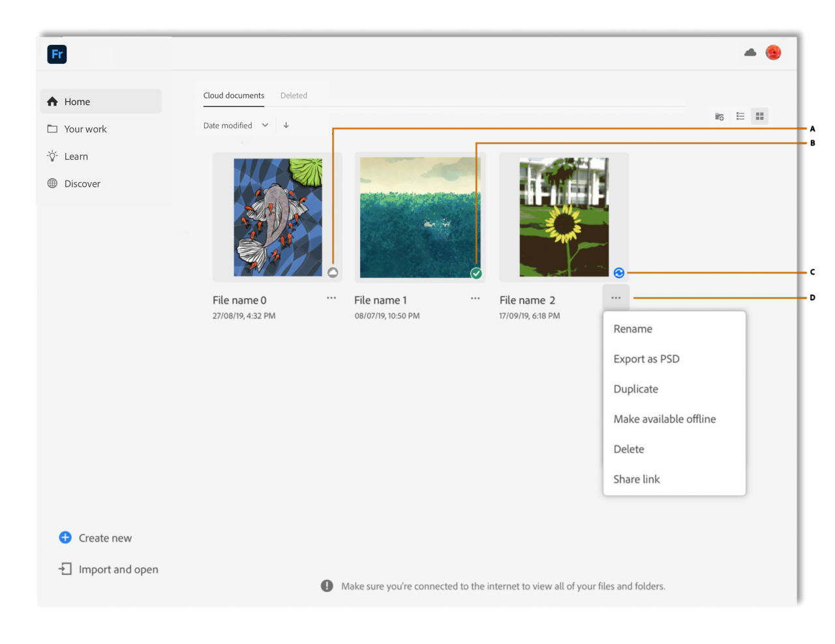Open the list view layout
This screenshot has width=835, height=644.
740,115
